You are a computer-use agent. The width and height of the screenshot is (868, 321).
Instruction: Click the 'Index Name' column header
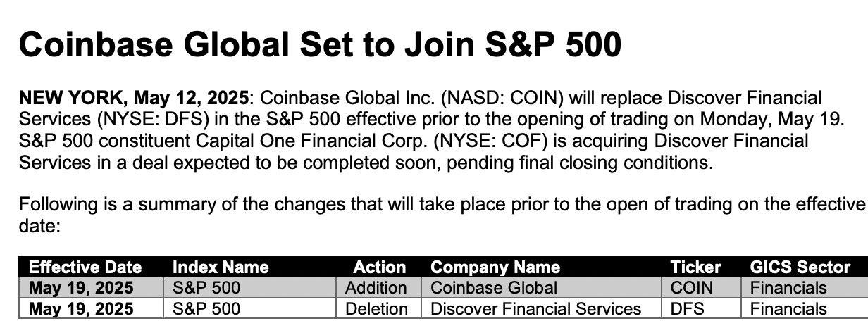221,267
